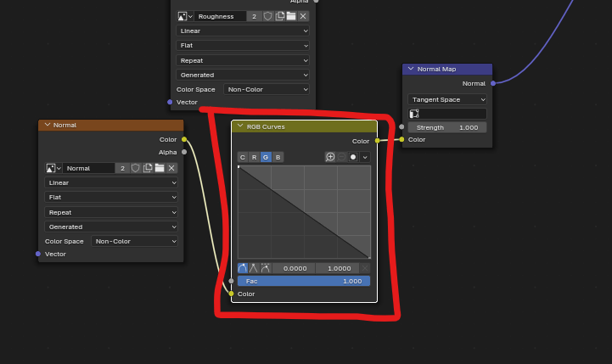Open folder icon for Normal image
Image resolution: width=612 pixels, height=364 pixels.
160,168
